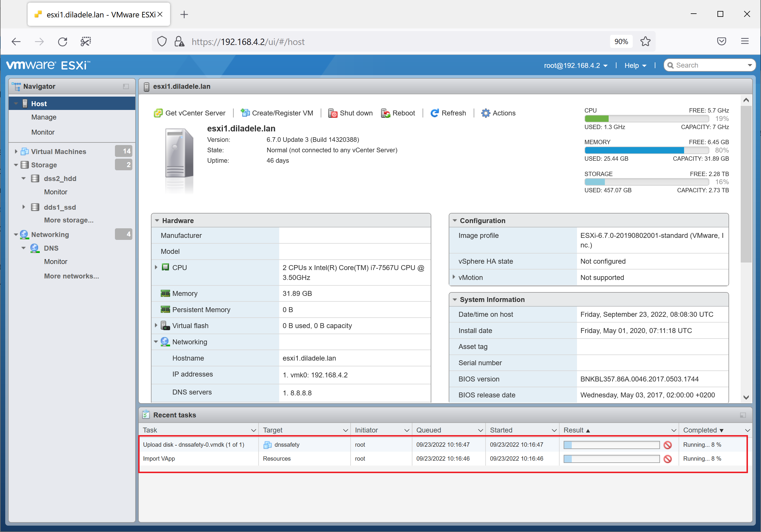Click the site lock security icon

[179, 42]
